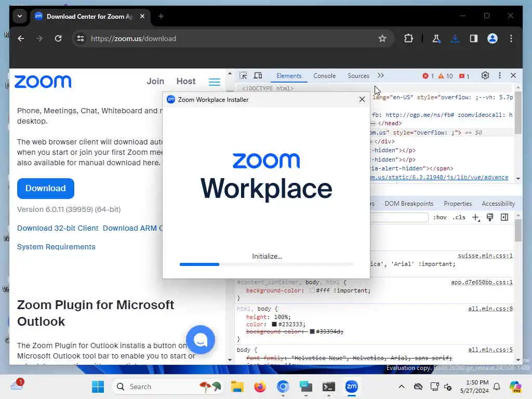
Task: Switch to the Console tab
Action: pos(324,76)
